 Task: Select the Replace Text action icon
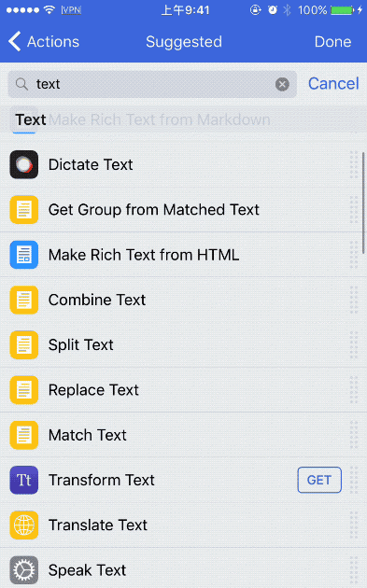pos(24,390)
